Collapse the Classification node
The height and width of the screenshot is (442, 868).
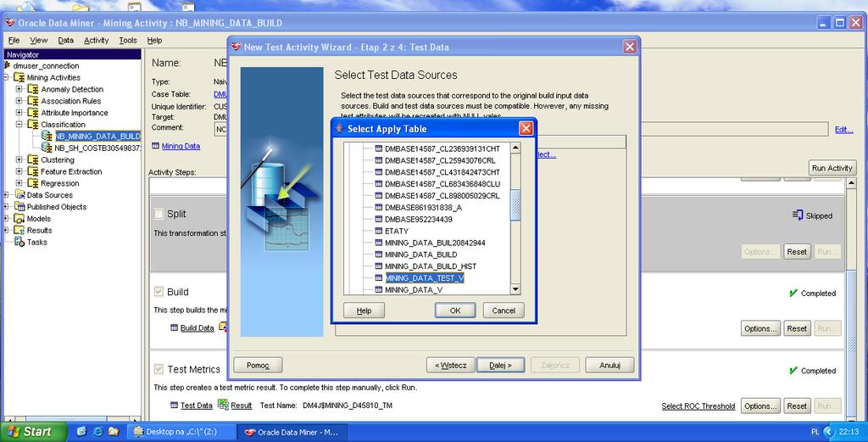(x=19, y=124)
